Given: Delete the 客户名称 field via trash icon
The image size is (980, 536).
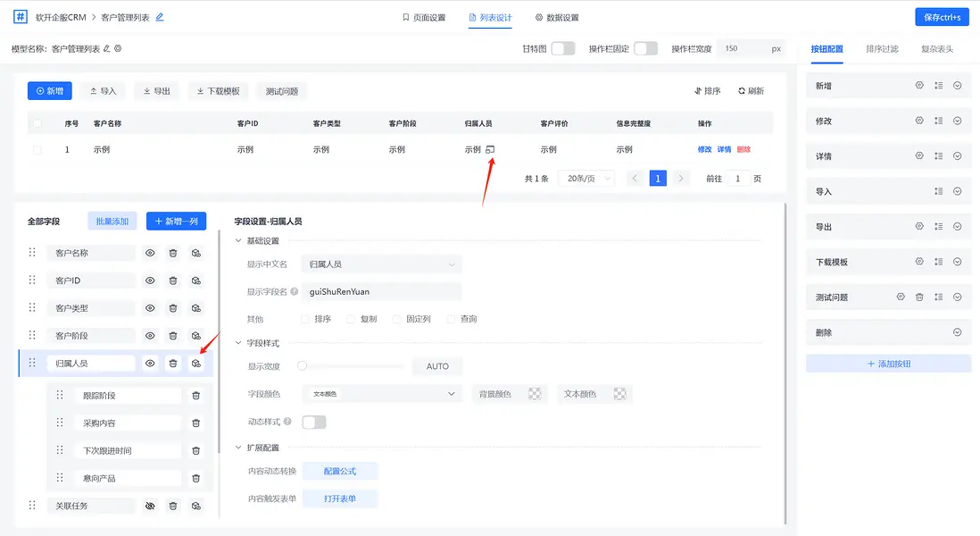Looking at the screenshot, I should 173,254.
